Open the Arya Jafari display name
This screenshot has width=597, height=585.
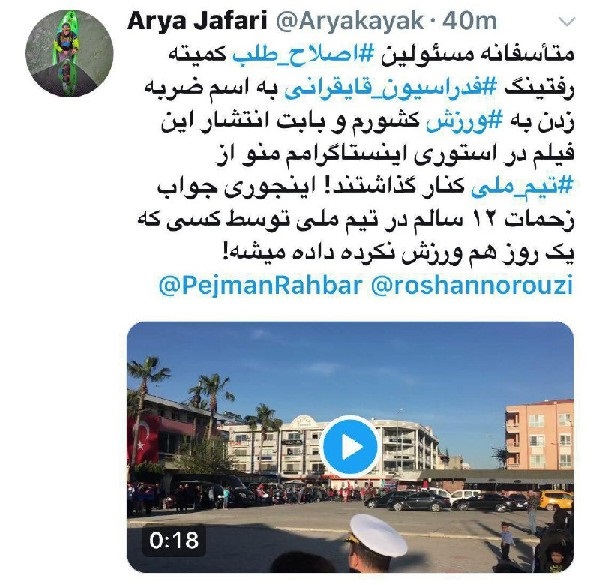197,21
